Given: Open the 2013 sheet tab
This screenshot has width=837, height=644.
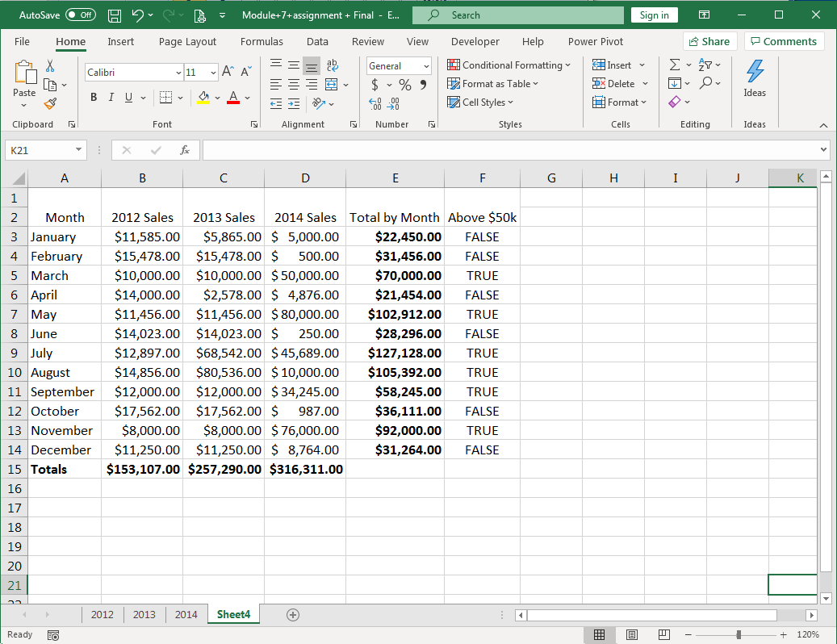Looking at the screenshot, I should coord(144,614).
